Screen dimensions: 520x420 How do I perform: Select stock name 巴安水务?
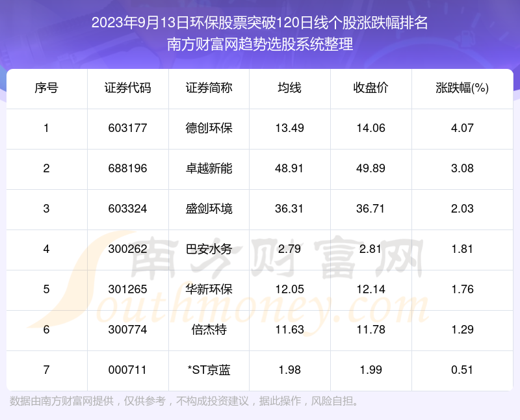tap(209, 249)
